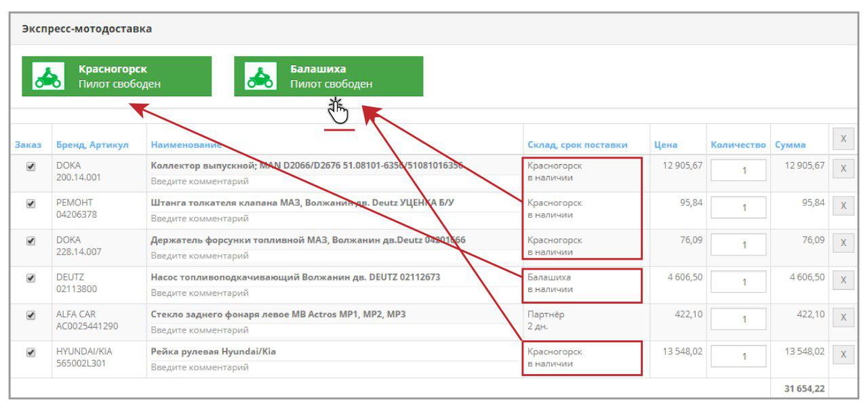868x410 pixels.
Task: Delete the DEUTZ 02113800 item using X
Action: [843, 280]
